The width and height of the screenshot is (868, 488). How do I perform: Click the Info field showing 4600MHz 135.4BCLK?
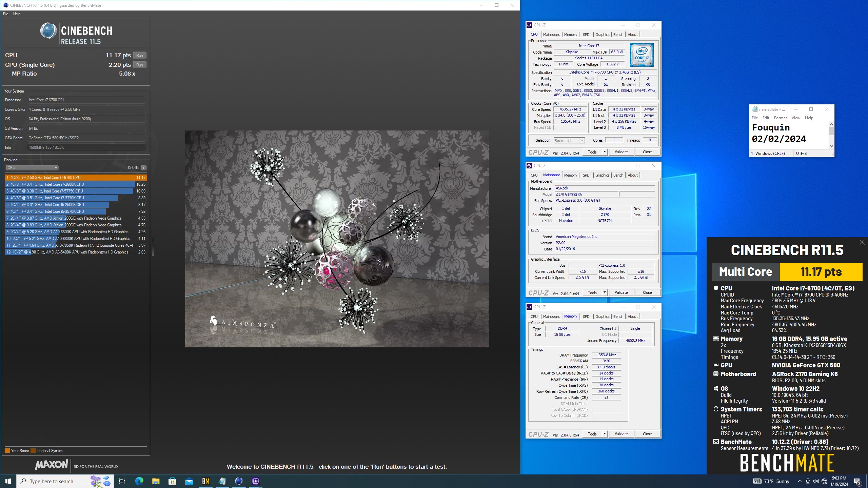coord(86,147)
